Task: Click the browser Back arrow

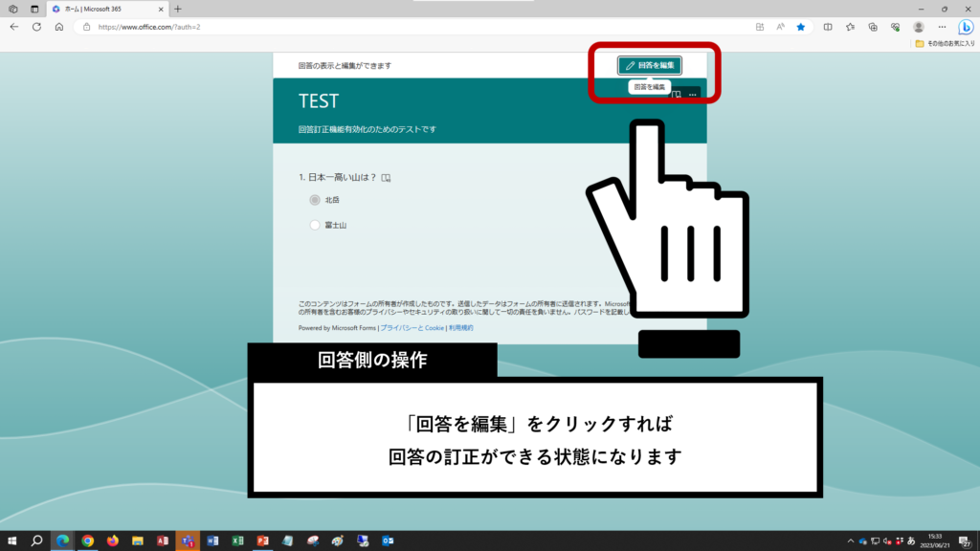Action: (14, 27)
